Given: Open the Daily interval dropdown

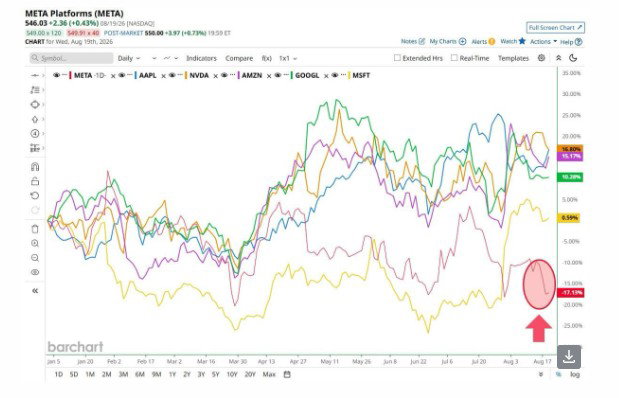Looking at the screenshot, I should [129, 58].
